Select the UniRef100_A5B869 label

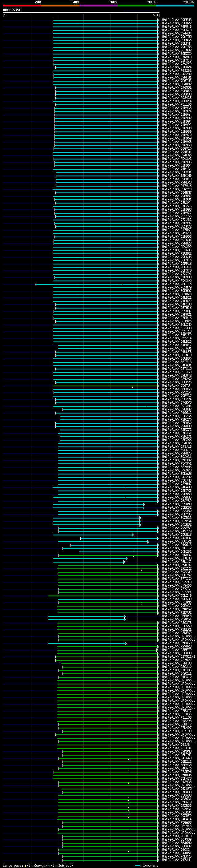176,643
